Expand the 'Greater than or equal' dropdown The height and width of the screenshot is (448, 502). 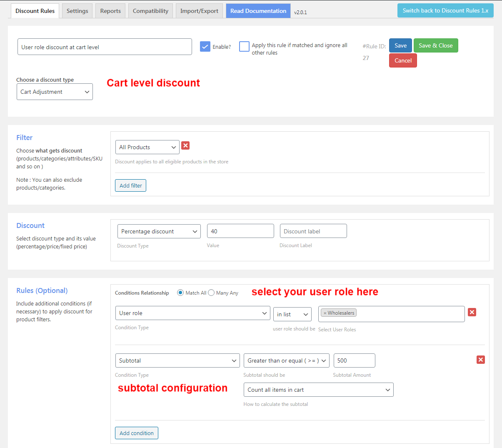tap(286, 360)
